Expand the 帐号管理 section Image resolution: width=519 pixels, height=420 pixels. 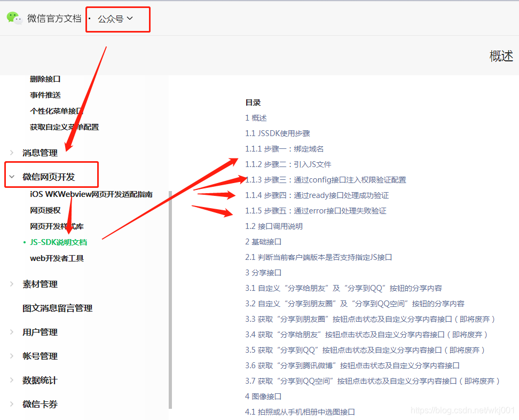point(40,356)
